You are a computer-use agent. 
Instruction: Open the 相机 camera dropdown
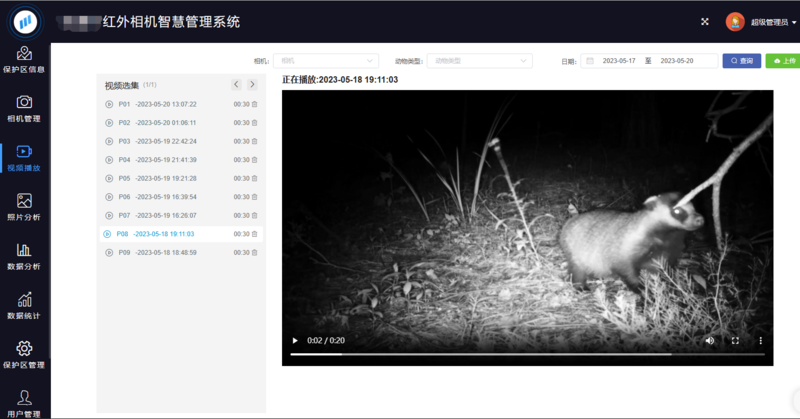coord(326,61)
